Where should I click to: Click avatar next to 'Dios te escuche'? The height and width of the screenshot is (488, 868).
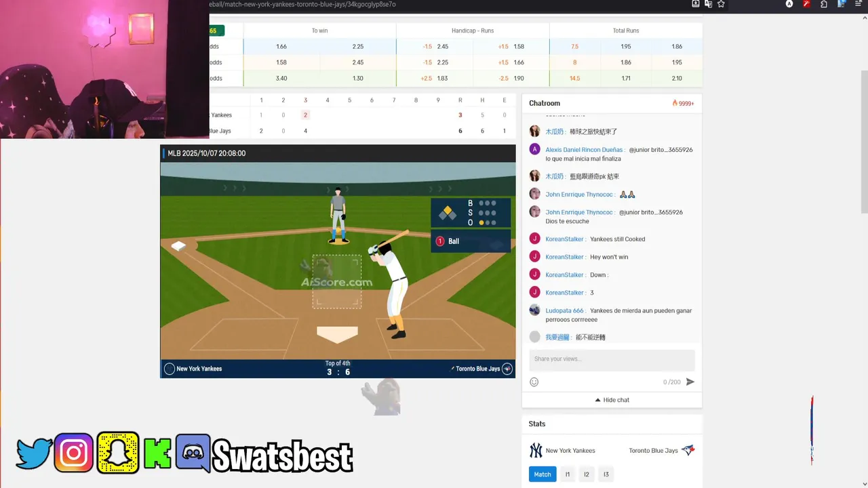click(535, 211)
